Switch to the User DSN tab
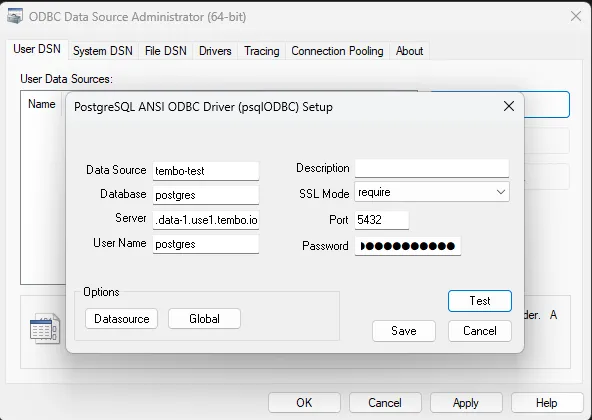The height and width of the screenshot is (420, 592). [37, 49]
